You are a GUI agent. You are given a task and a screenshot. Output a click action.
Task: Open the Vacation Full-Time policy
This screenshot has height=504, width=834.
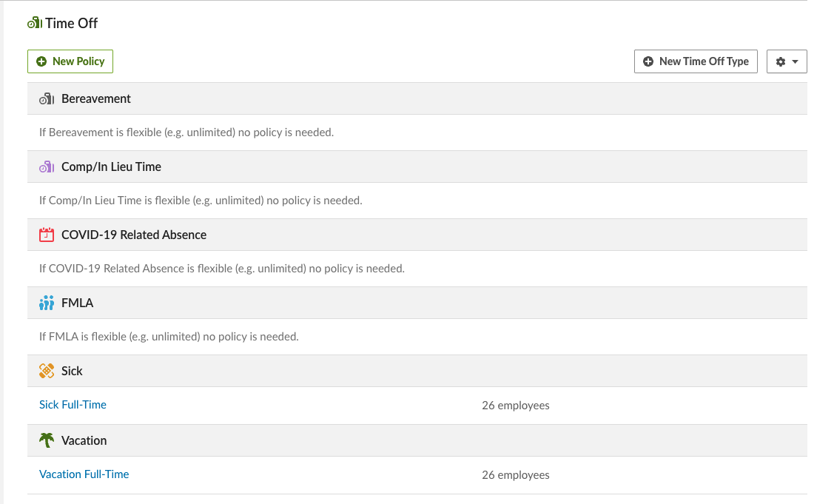point(84,474)
